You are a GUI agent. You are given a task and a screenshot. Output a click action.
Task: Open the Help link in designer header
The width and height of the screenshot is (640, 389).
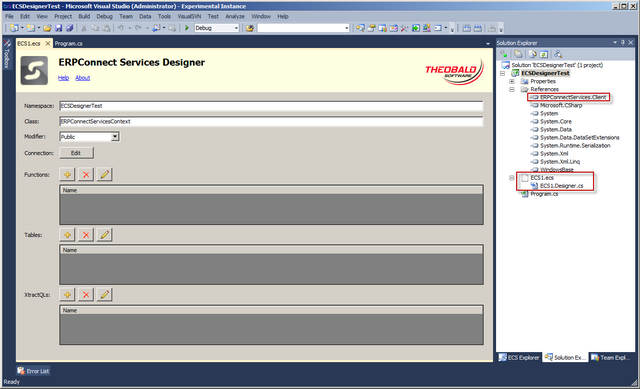pos(63,78)
